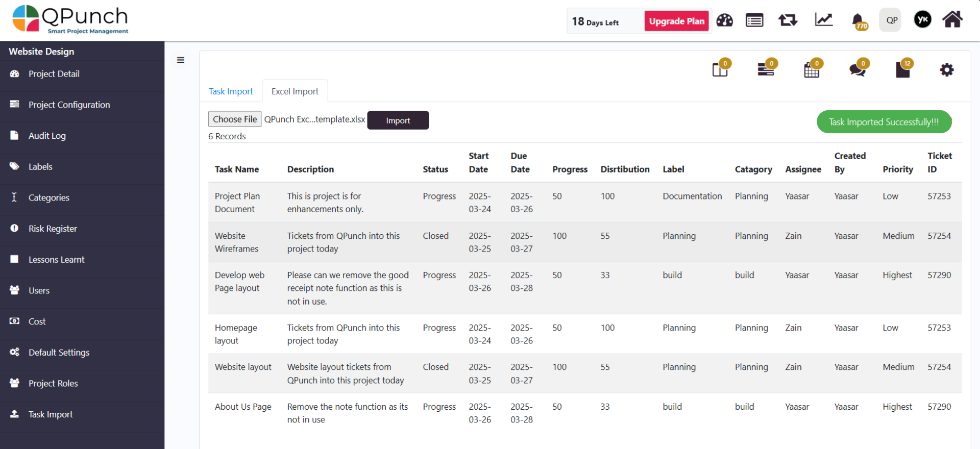Click the Choose File button
This screenshot has width=980, height=449.
[235, 119]
